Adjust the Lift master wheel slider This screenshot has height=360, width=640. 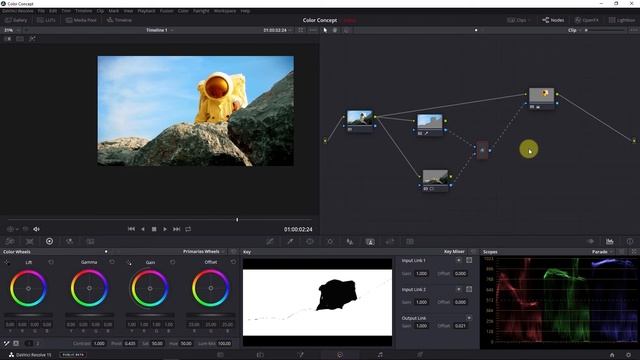click(x=29, y=315)
